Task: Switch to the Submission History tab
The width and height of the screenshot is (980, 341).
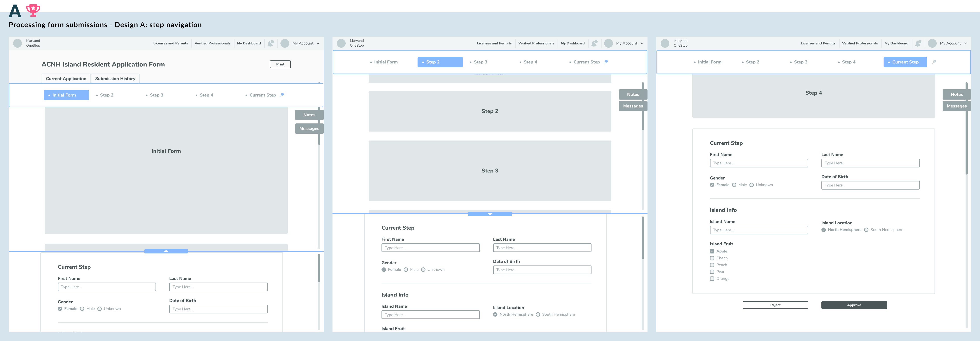Action: [x=115, y=79]
